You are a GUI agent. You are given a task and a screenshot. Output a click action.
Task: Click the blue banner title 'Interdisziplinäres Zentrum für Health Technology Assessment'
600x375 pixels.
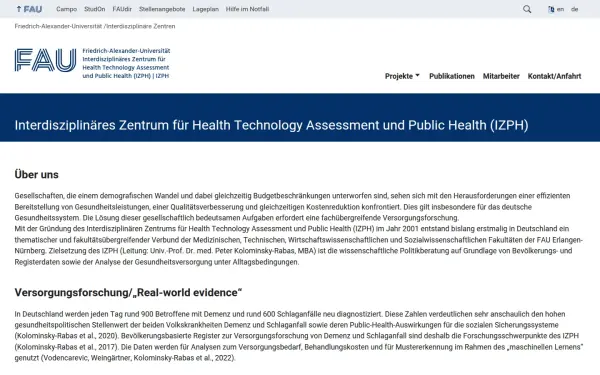click(x=271, y=125)
